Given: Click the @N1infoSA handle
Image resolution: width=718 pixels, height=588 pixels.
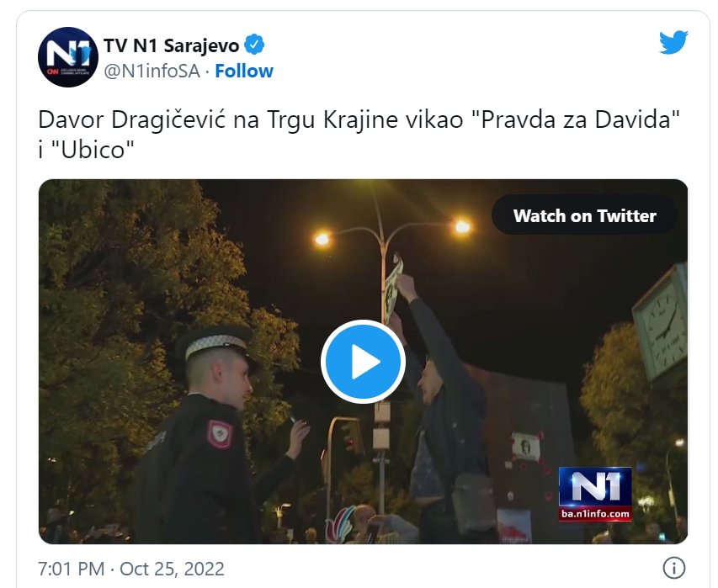Looking at the screenshot, I should click(152, 71).
